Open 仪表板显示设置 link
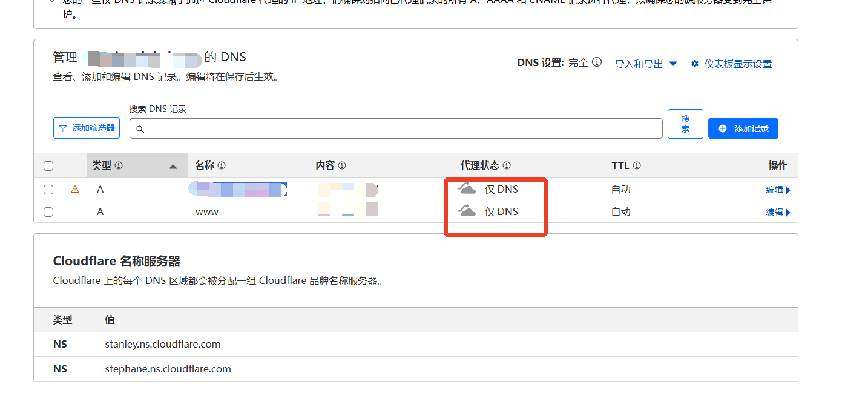Viewport: 868px width, 407px height. [731, 64]
